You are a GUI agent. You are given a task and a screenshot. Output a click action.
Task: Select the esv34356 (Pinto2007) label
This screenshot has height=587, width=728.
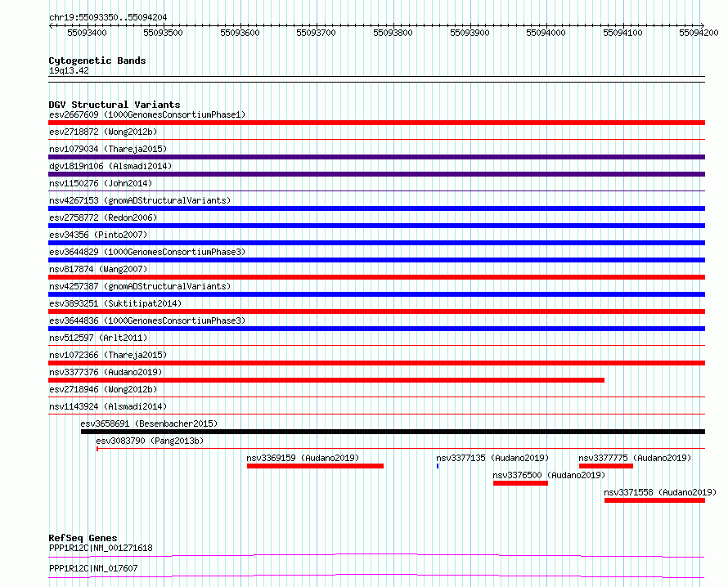98,235
